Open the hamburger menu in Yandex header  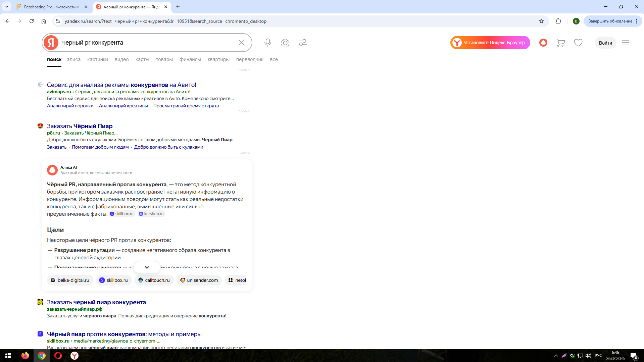tap(626, 43)
